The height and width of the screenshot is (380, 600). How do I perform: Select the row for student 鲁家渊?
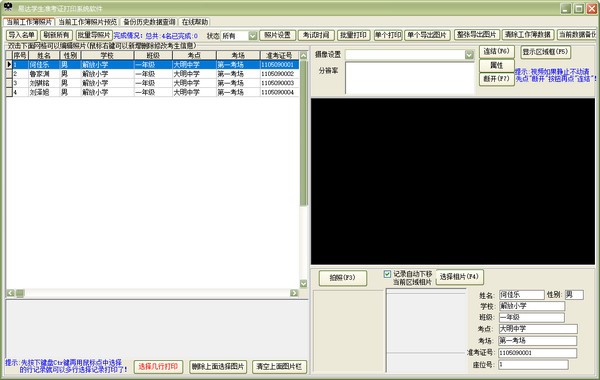152,74
